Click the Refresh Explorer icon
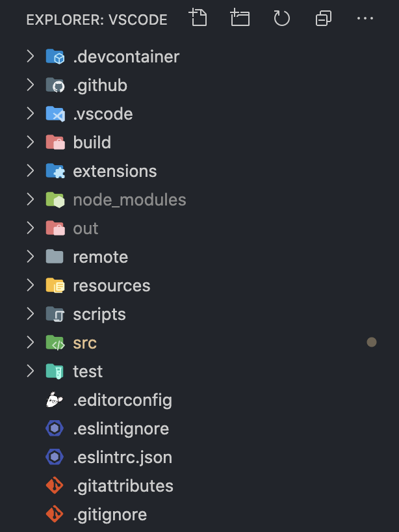Image resolution: width=399 pixels, height=532 pixels. tap(281, 18)
